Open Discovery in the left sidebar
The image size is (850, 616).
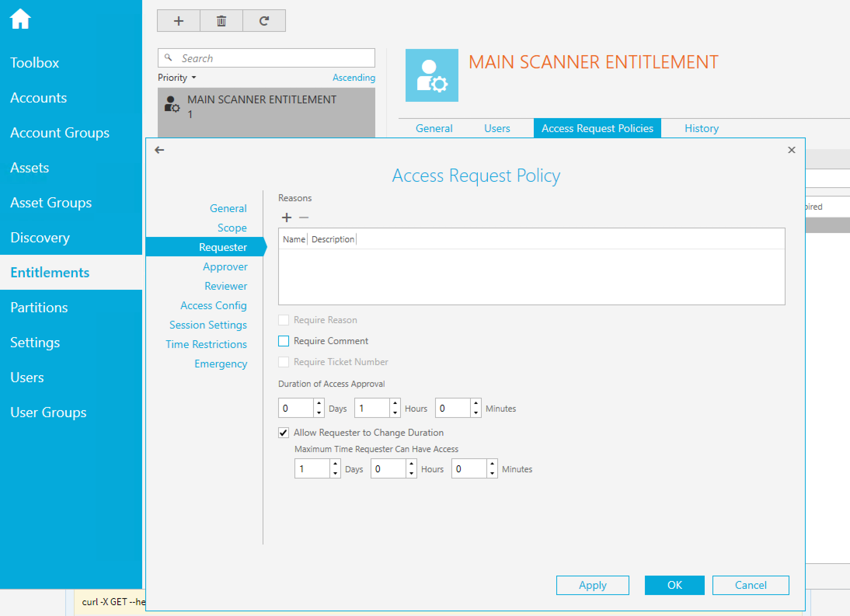[40, 238]
